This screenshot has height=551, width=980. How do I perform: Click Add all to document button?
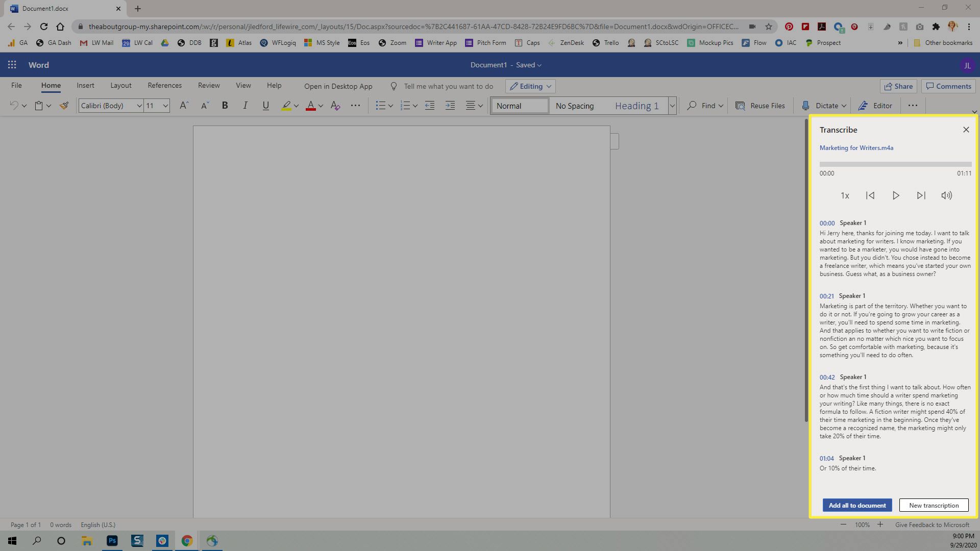pyautogui.click(x=857, y=505)
